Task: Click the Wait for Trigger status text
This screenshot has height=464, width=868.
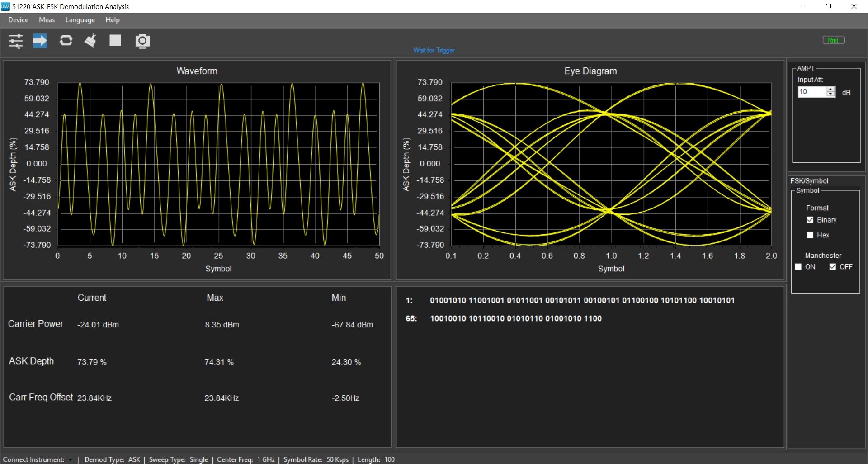Action: coord(434,51)
